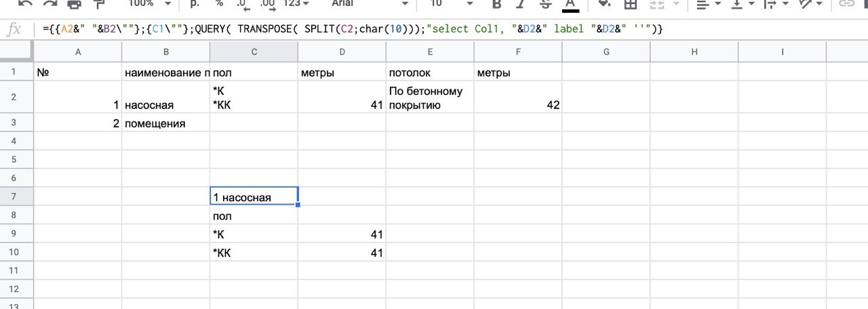Select the Paint format roller tool
The width and height of the screenshot is (868, 309).
tap(99, 4)
